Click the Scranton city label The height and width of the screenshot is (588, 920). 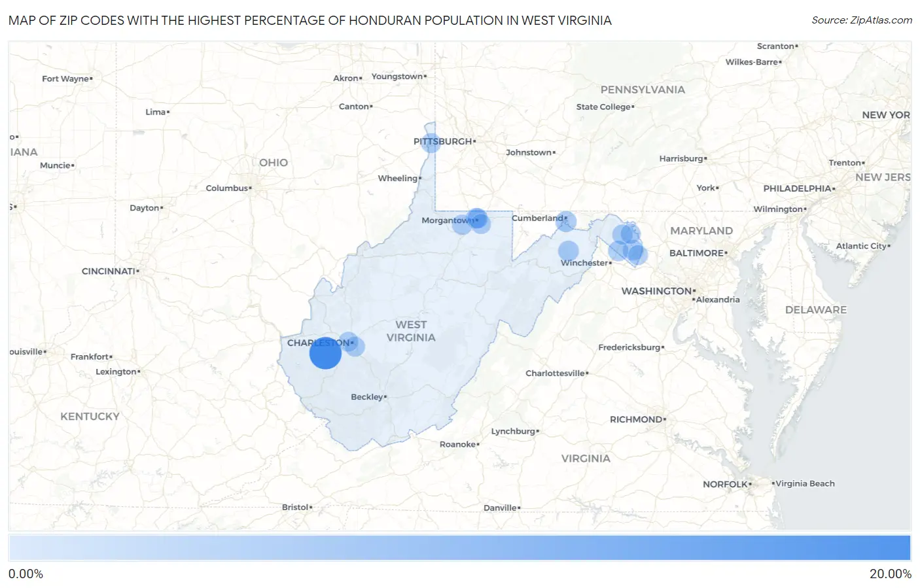click(775, 46)
